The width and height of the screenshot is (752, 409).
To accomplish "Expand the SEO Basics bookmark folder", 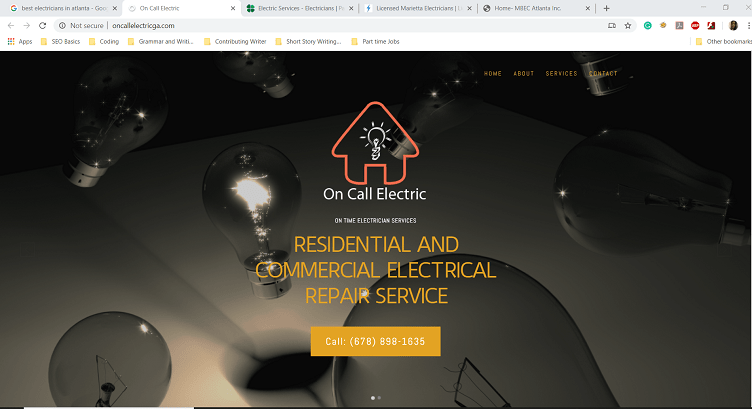I will [60, 42].
